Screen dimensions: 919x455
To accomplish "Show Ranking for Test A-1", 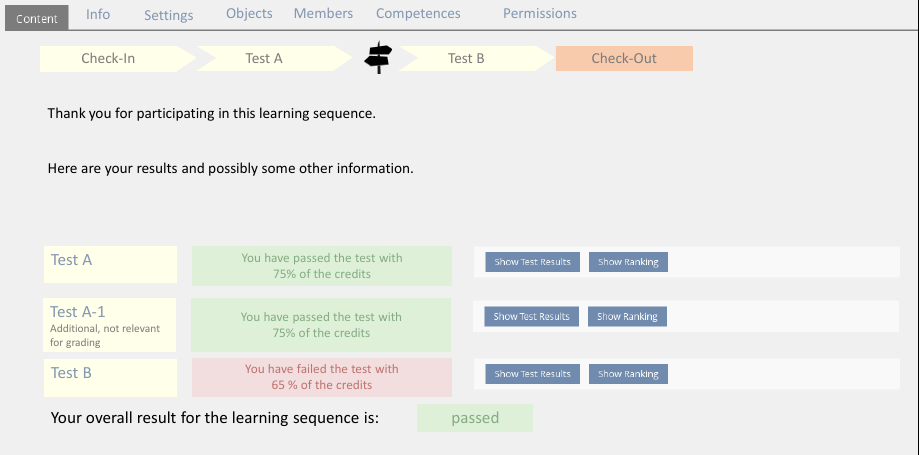I will (627, 317).
